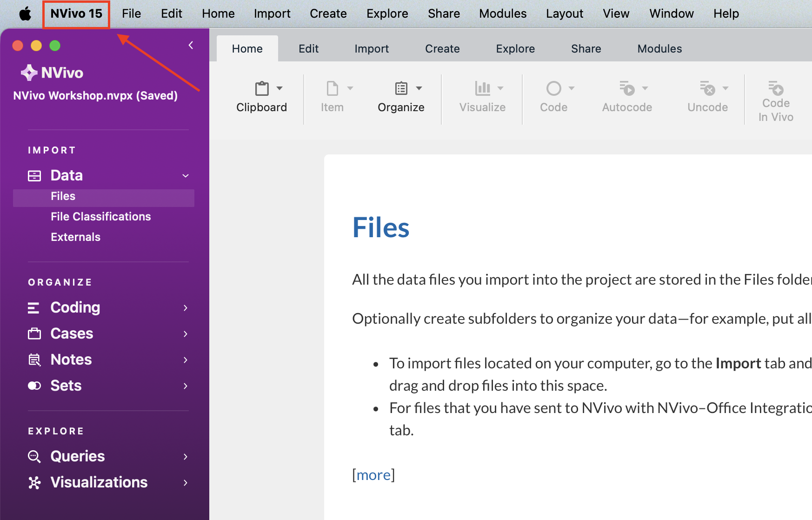Expand the Cases section chevron
Image resolution: width=812 pixels, height=520 pixels.
pyautogui.click(x=186, y=334)
